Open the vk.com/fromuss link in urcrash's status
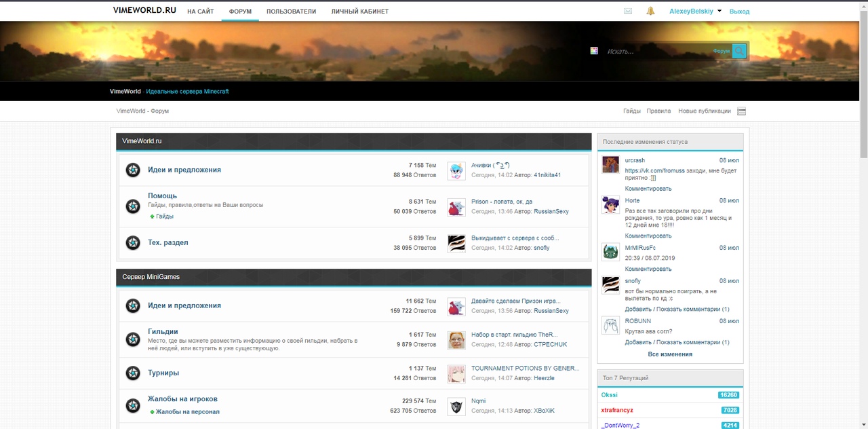The image size is (868, 429). (x=654, y=171)
